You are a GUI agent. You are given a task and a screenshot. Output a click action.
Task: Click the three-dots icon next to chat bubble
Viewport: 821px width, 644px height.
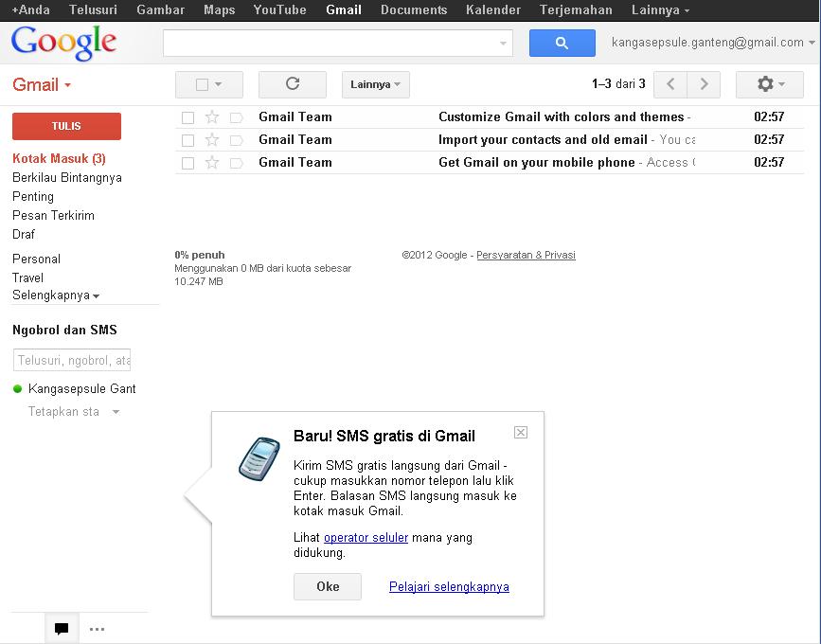[98, 628]
